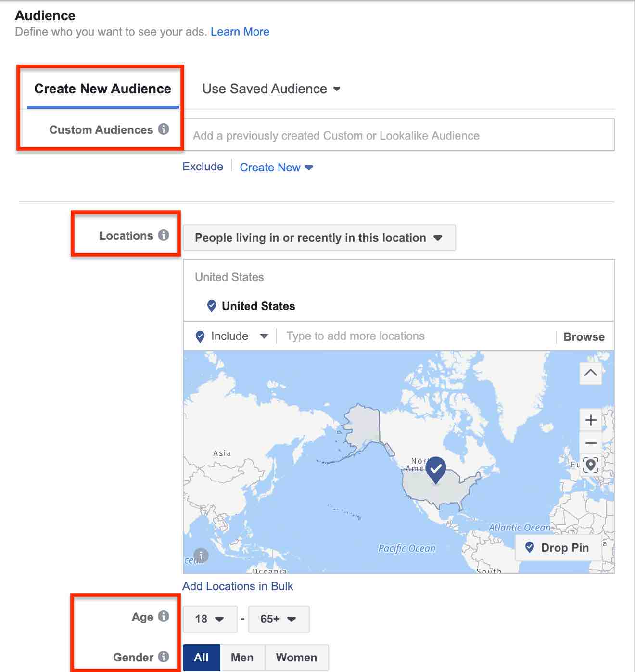Set gender targeting to All
This screenshot has height=672, width=635.
tap(202, 657)
